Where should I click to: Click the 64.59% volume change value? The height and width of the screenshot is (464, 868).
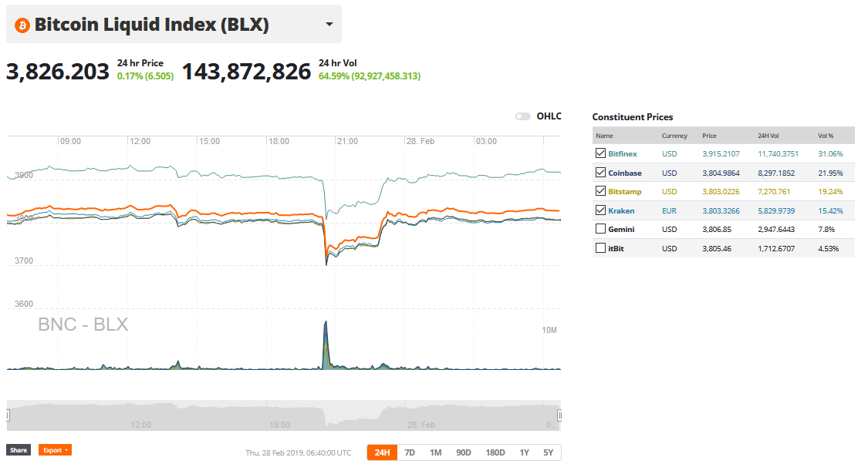[x=370, y=76]
